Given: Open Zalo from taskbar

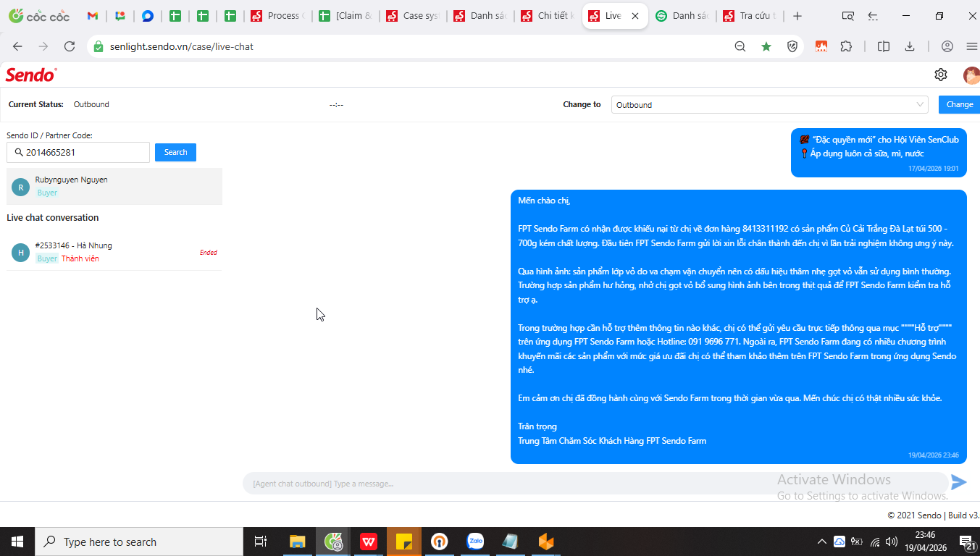Looking at the screenshot, I should coord(475,542).
